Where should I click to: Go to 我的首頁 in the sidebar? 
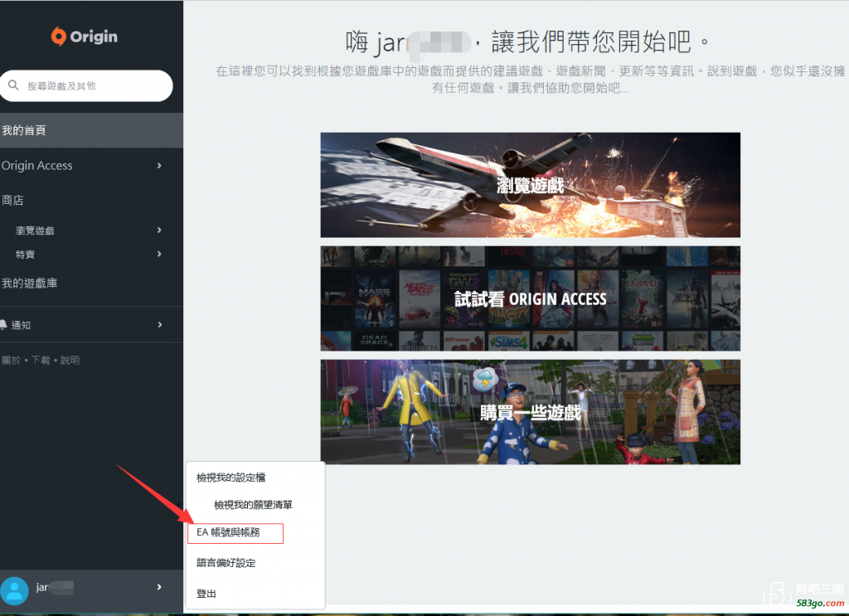pos(91,130)
